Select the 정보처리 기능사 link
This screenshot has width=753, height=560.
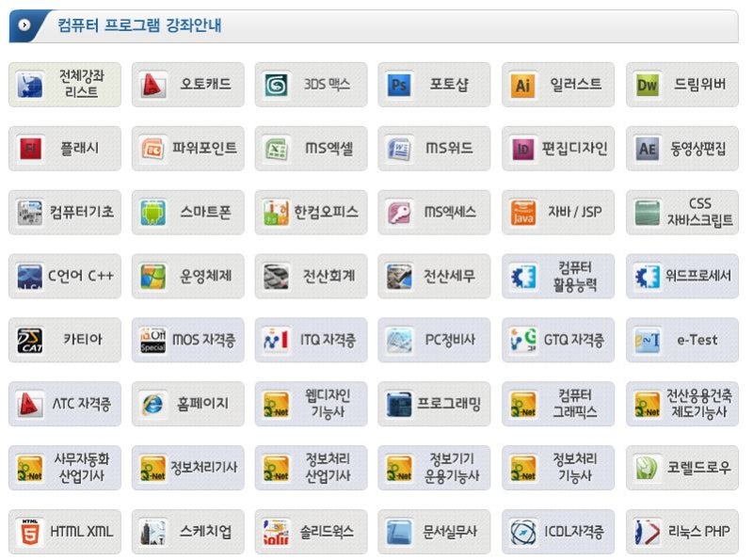pos(558,468)
